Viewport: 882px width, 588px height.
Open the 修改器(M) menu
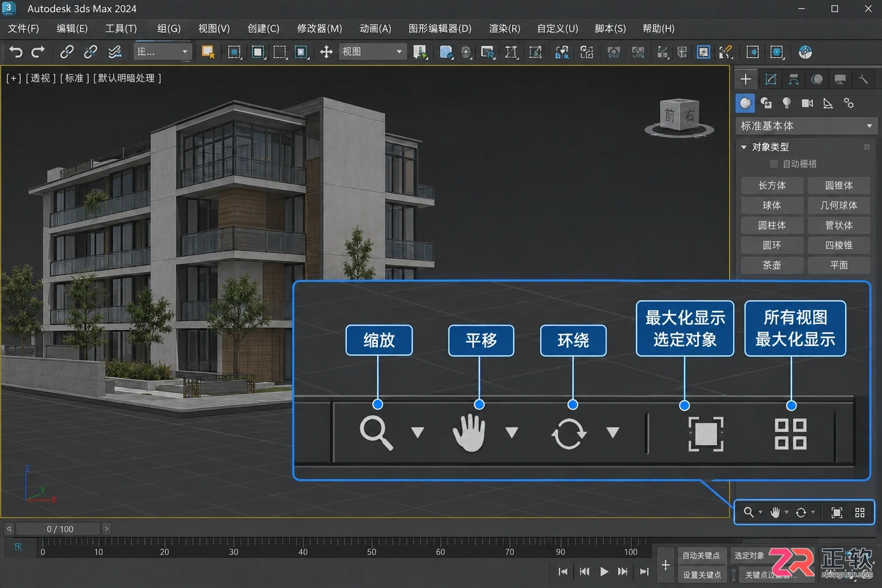319,28
